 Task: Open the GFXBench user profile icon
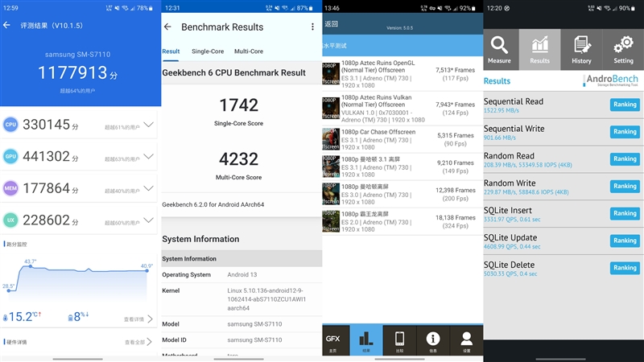[466, 340]
